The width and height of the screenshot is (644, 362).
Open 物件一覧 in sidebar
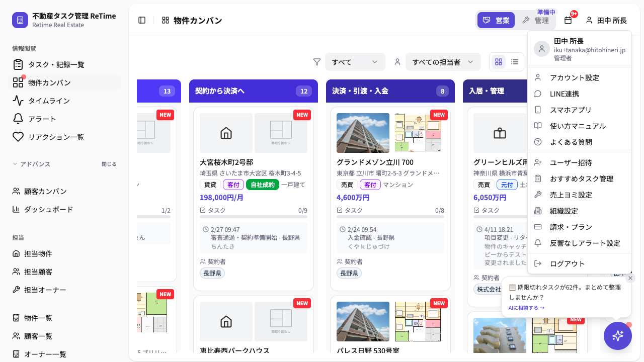pyautogui.click(x=64, y=318)
